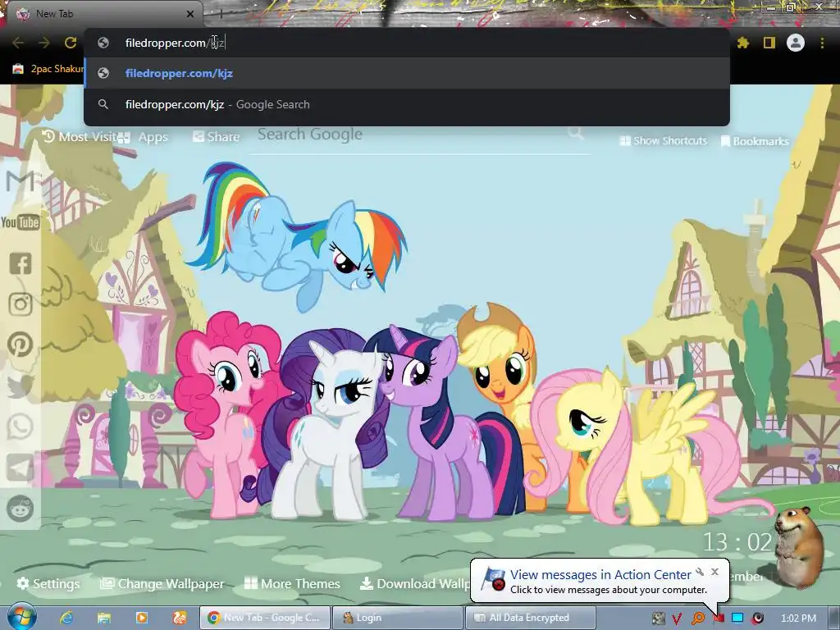Open the Windows Start menu
The image size is (840, 630).
tap(21, 617)
